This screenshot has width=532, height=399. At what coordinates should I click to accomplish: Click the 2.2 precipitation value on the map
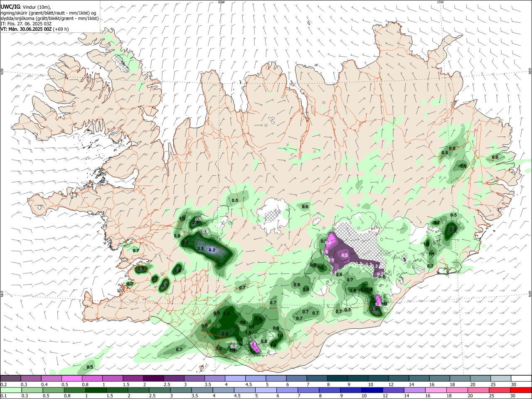[x=186, y=242]
